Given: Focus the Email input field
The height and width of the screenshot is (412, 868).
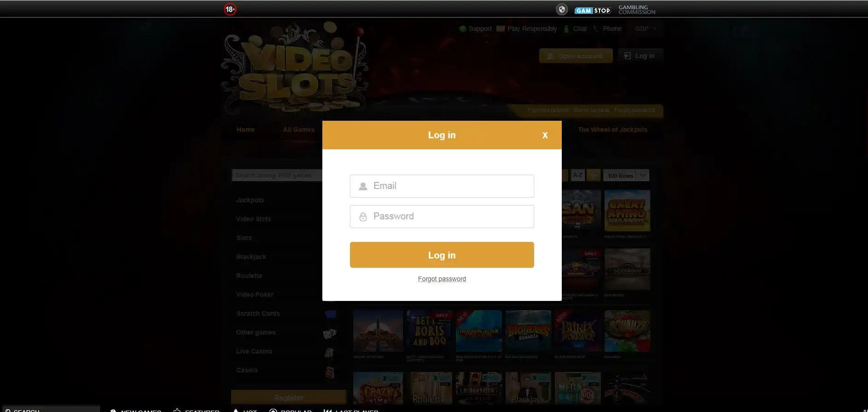Looking at the screenshot, I should click(x=442, y=186).
